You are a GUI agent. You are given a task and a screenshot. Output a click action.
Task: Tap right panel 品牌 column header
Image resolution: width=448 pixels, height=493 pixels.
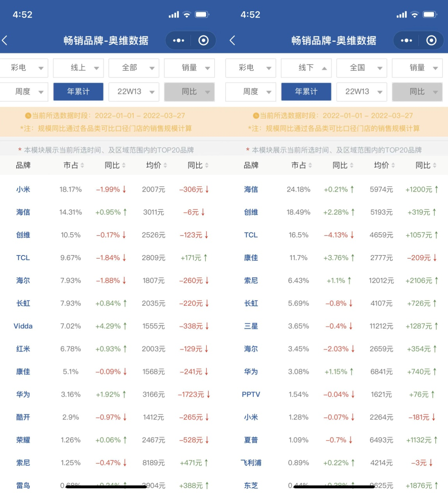point(251,165)
